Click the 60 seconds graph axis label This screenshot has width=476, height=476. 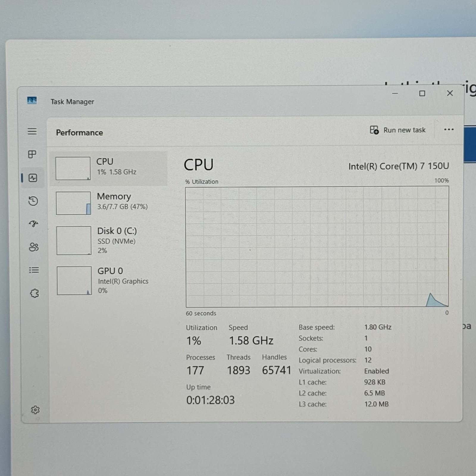201,313
